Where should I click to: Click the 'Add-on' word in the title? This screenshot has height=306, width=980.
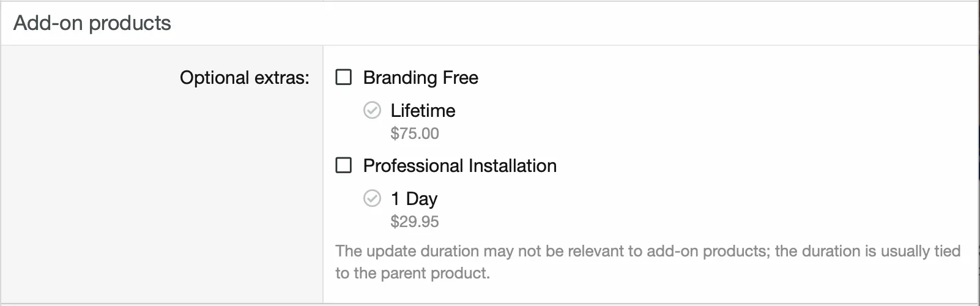[x=49, y=23]
